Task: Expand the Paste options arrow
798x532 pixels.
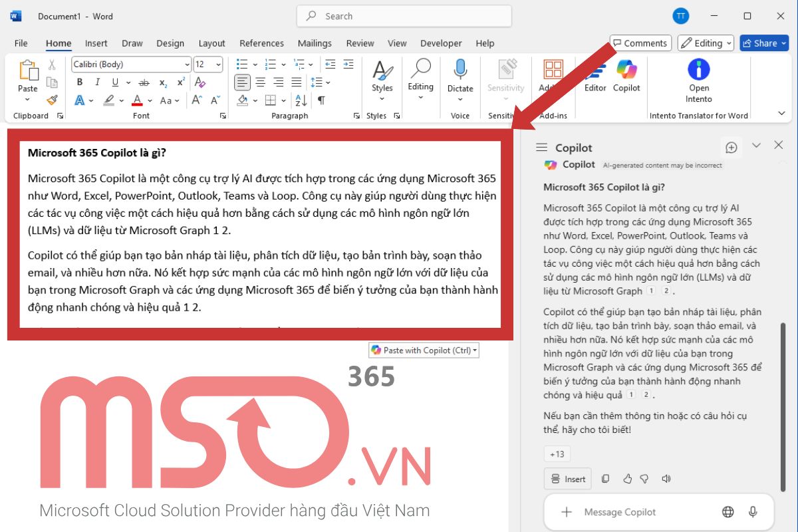Action: 28,100
